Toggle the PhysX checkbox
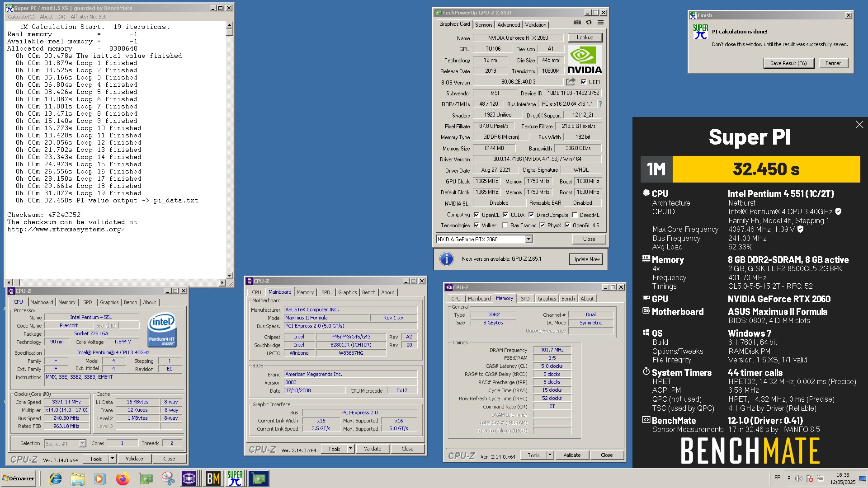 point(542,225)
